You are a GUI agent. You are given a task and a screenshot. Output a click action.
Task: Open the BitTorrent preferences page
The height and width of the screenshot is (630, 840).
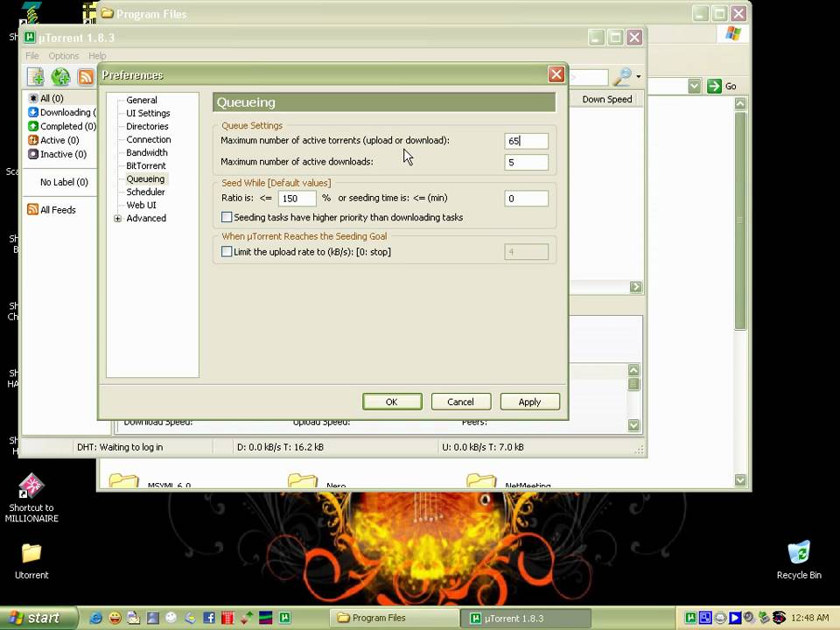[146, 166]
